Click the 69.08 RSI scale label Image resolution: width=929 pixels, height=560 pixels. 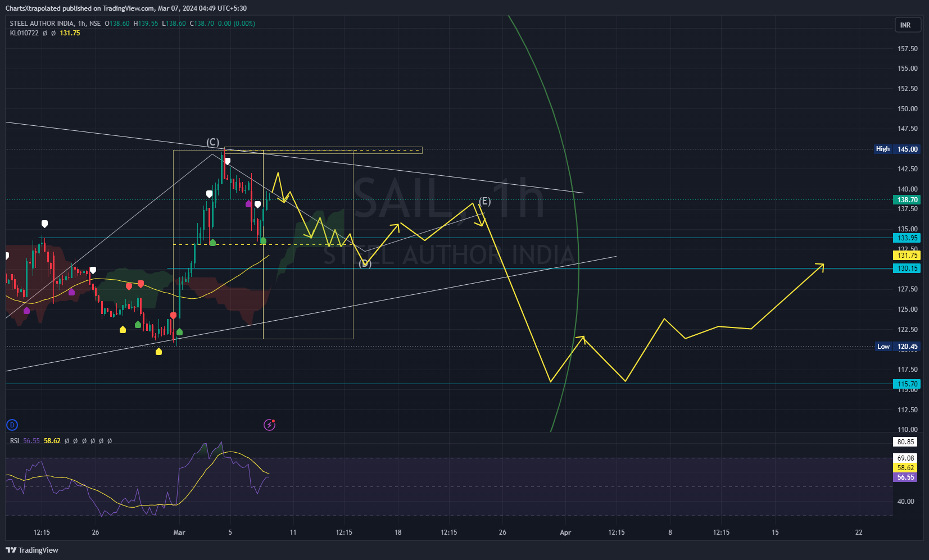coord(905,458)
